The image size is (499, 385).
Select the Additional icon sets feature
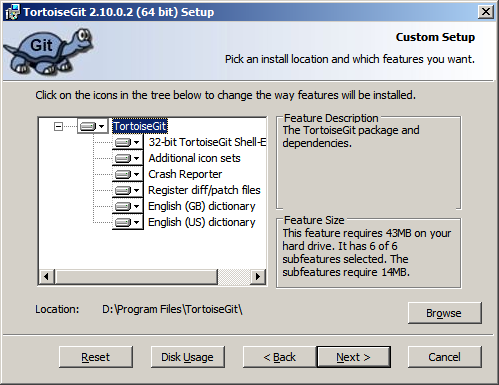click(x=194, y=158)
